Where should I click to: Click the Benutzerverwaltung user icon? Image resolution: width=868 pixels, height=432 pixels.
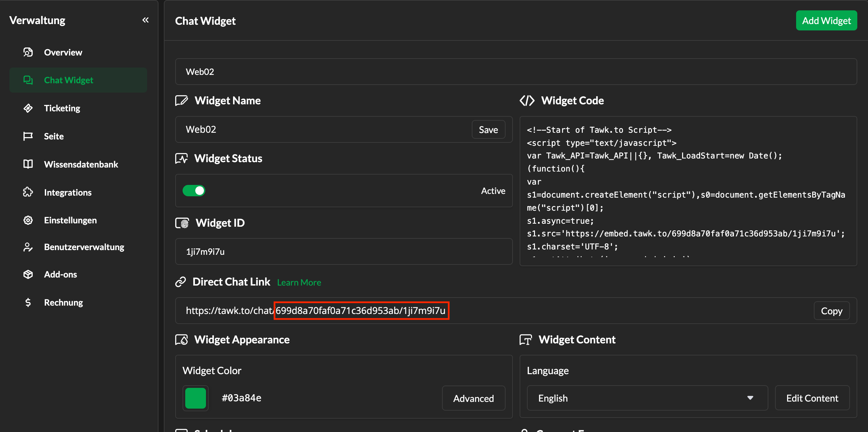point(28,247)
